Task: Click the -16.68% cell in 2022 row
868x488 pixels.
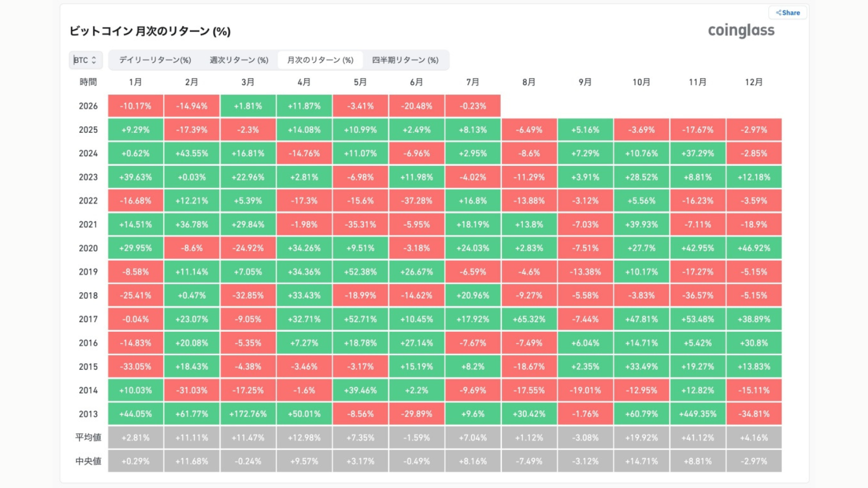Action: 136,201
